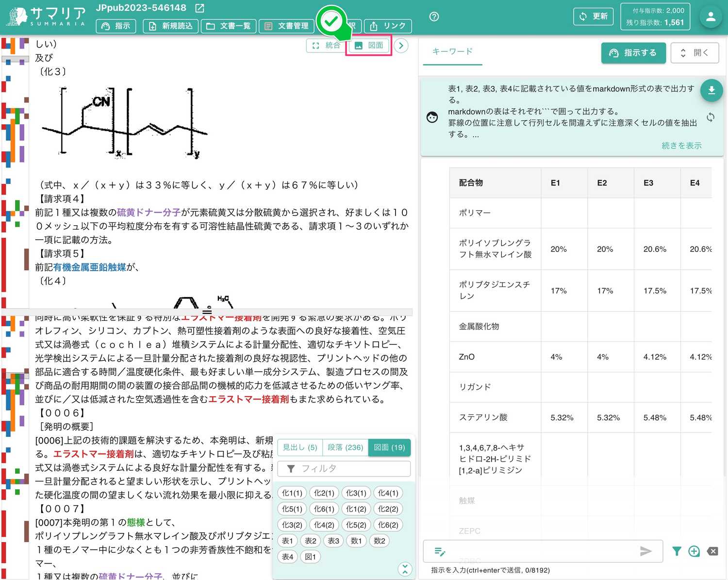The width and height of the screenshot is (728, 580).
Task: Click the instruction text input field
Action: pyautogui.click(x=543, y=551)
